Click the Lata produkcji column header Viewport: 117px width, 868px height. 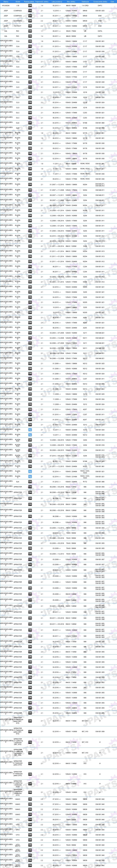pos(57,2)
